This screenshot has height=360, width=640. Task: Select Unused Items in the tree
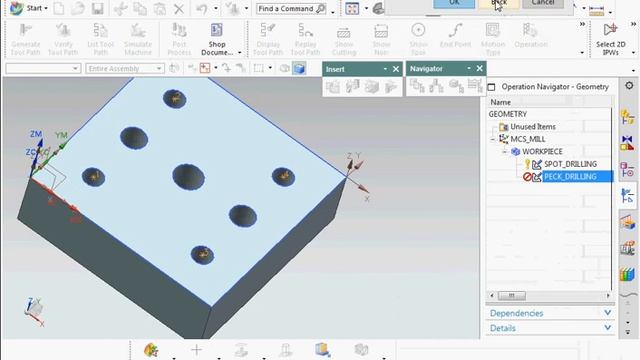pos(533,127)
